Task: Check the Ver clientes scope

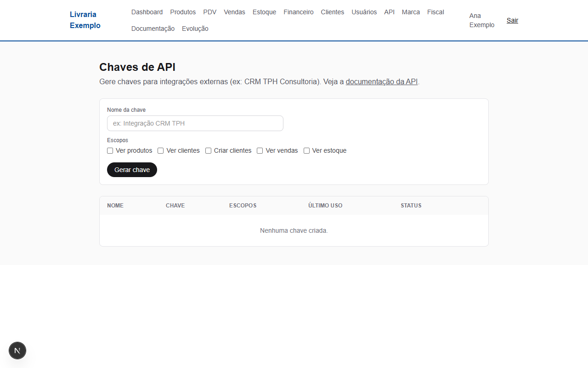Action: [160, 151]
